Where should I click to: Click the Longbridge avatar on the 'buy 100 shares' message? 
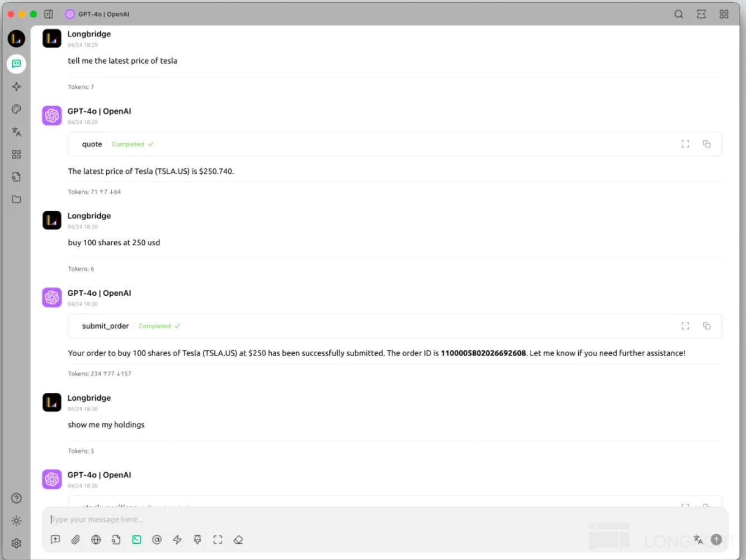click(52, 220)
